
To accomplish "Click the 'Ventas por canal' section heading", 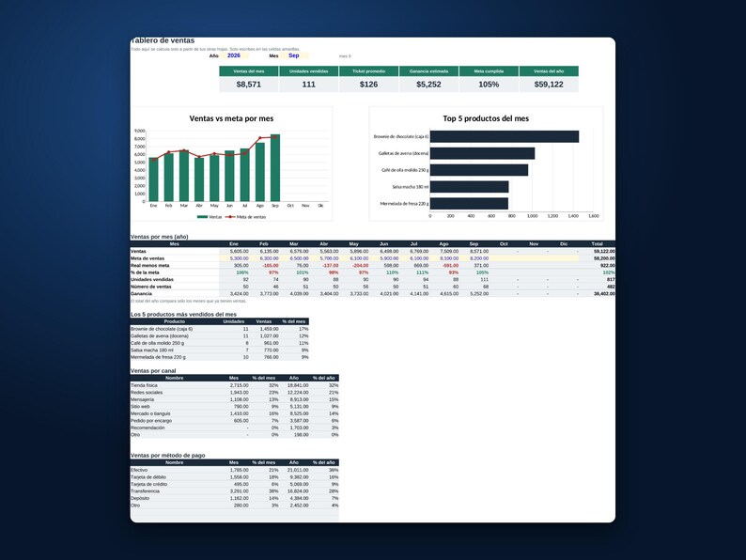I will click(x=153, y=370).
